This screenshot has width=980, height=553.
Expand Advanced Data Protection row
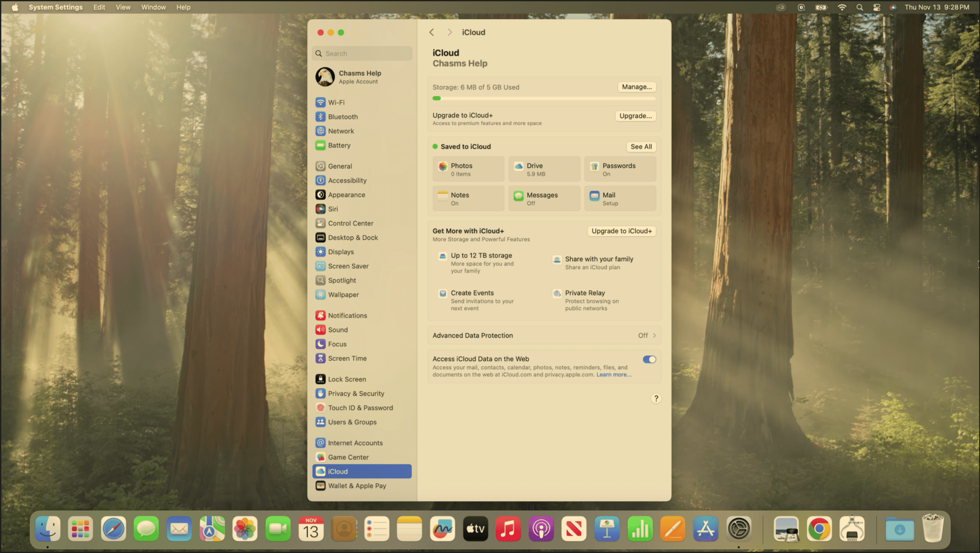coord(544,335)
